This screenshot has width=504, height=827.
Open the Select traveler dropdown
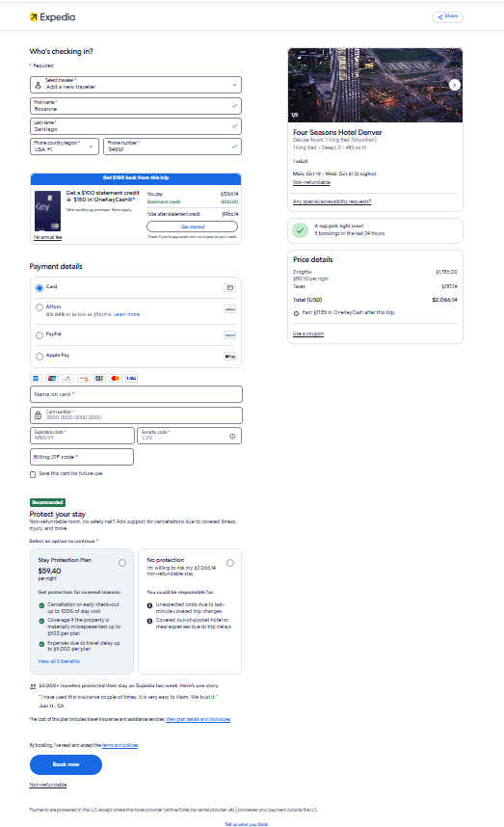click(136, 85)
